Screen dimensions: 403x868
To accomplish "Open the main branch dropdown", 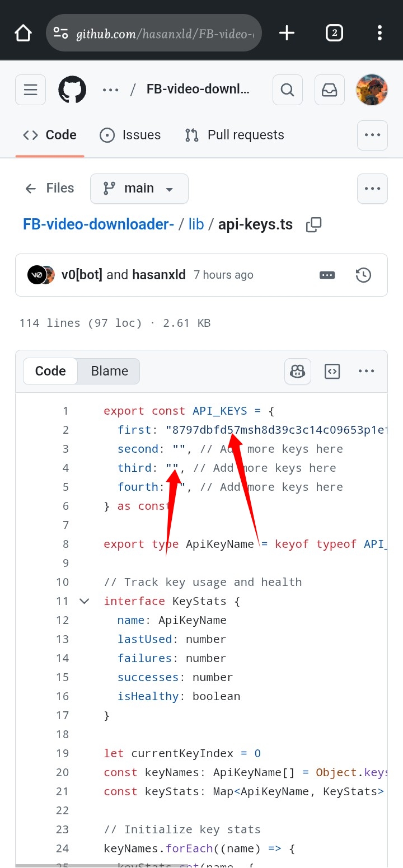I will [139, 189].
